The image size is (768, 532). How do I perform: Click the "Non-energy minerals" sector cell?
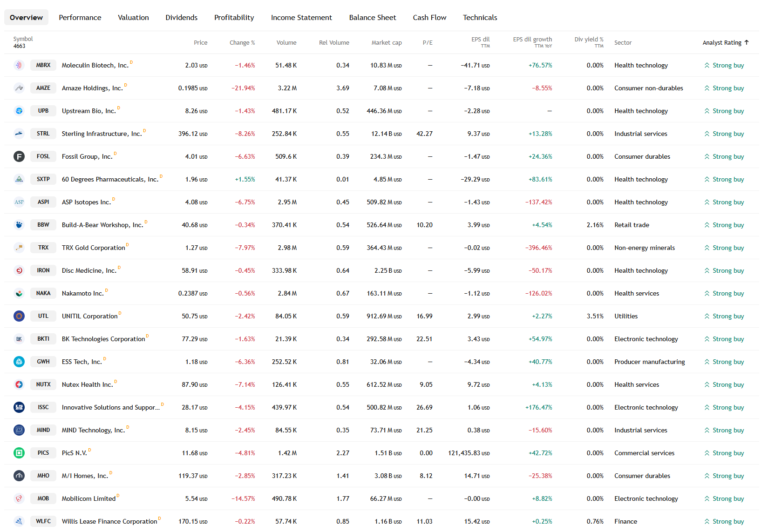(x=645, y=248)
